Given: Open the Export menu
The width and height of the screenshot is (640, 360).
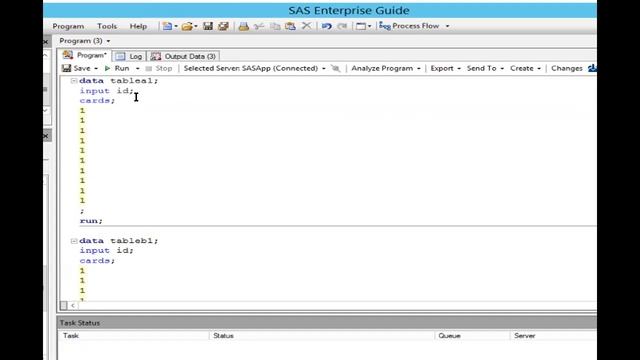Looking at the screenshot, I should pyautogui.click(x=445, y=68).
